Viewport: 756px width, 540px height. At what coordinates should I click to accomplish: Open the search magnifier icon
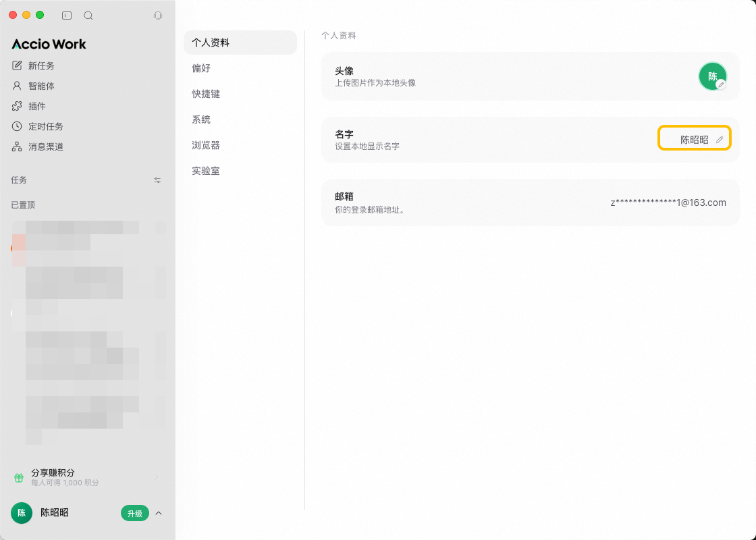[x=88, y=16]
